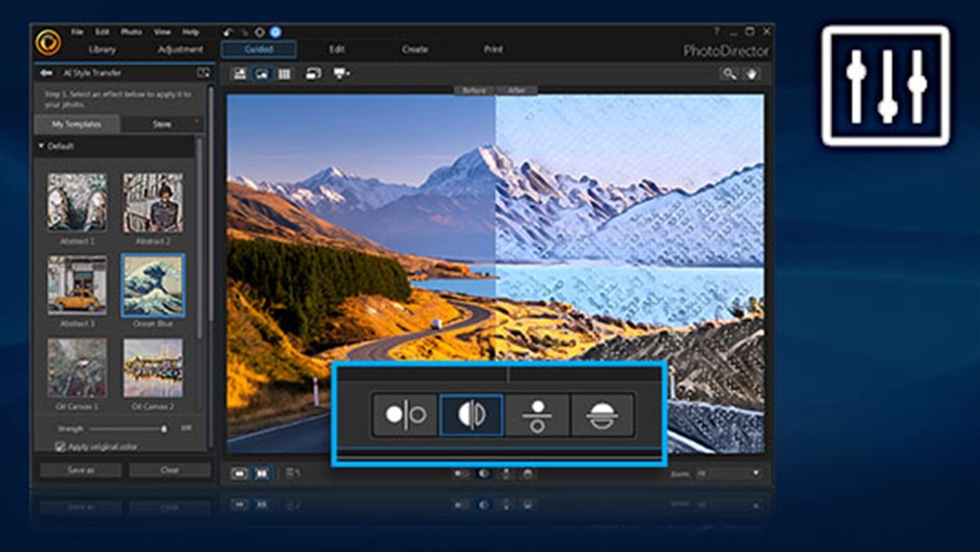Open the adjustment sliders icon at top right

click(886, 86)
